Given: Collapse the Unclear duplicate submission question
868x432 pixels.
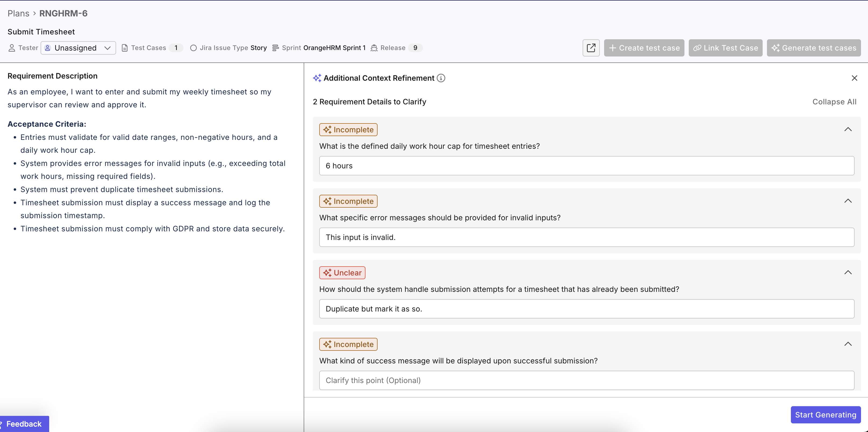Looking at the screenshot, I should point(848,272).
